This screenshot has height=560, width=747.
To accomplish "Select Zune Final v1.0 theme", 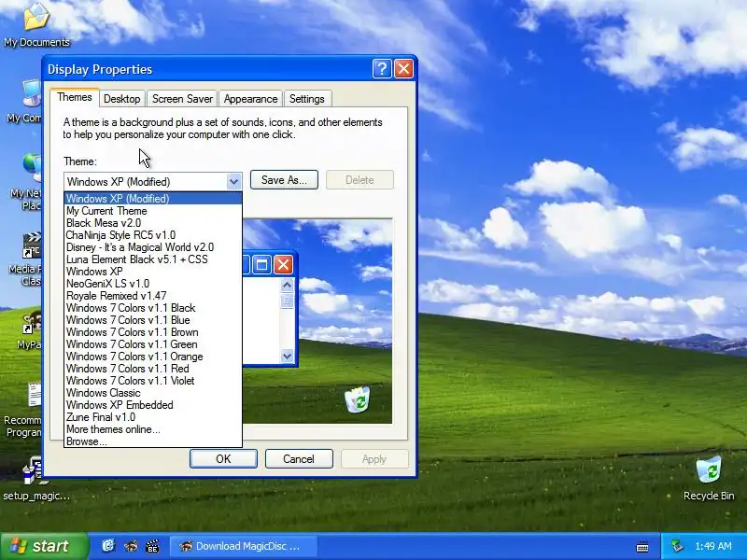I will click(x=153, y=417).
